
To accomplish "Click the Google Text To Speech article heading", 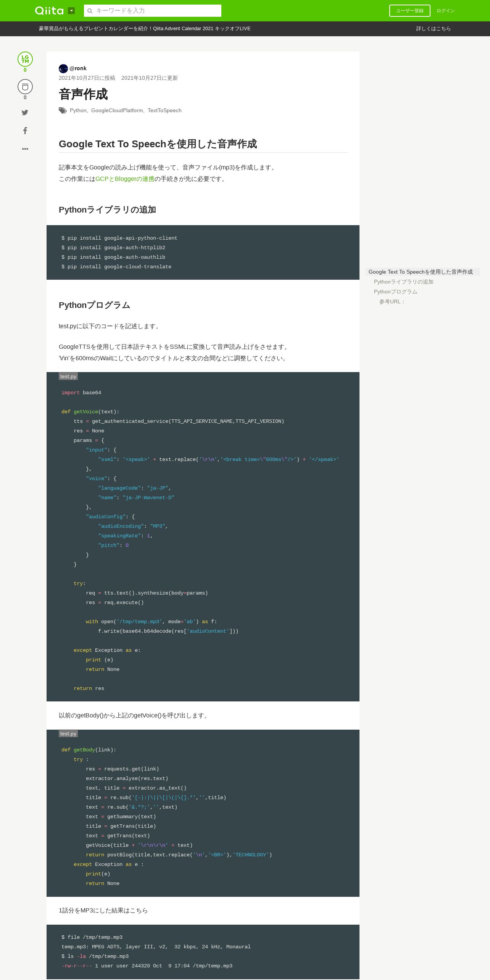I will [x=158, y=144].
